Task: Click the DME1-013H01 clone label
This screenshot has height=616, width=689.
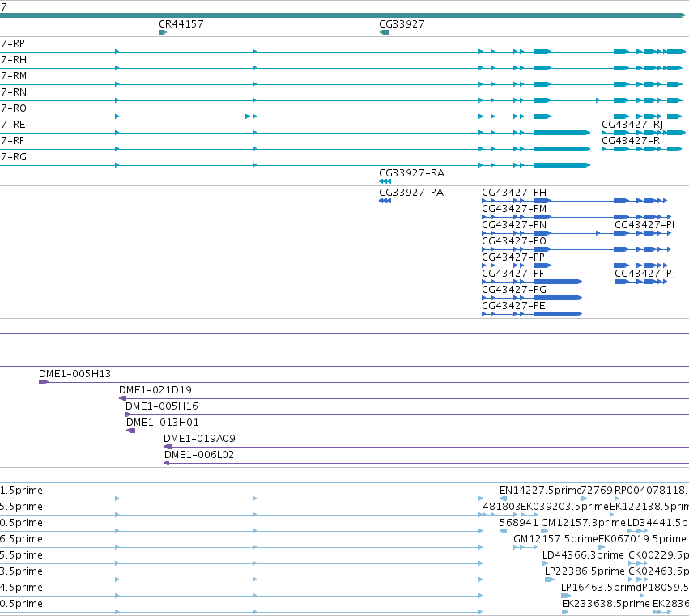Action: tap(163, 423)
